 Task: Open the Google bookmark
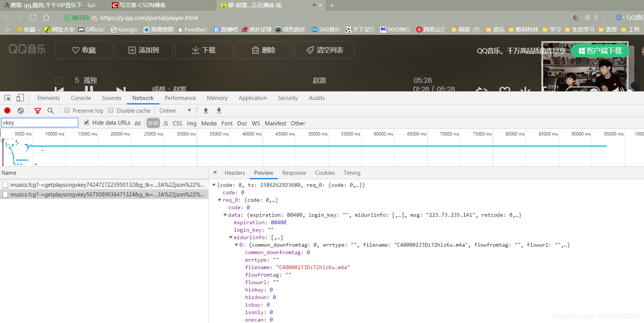pyautogui.click(x=124, y=30)
